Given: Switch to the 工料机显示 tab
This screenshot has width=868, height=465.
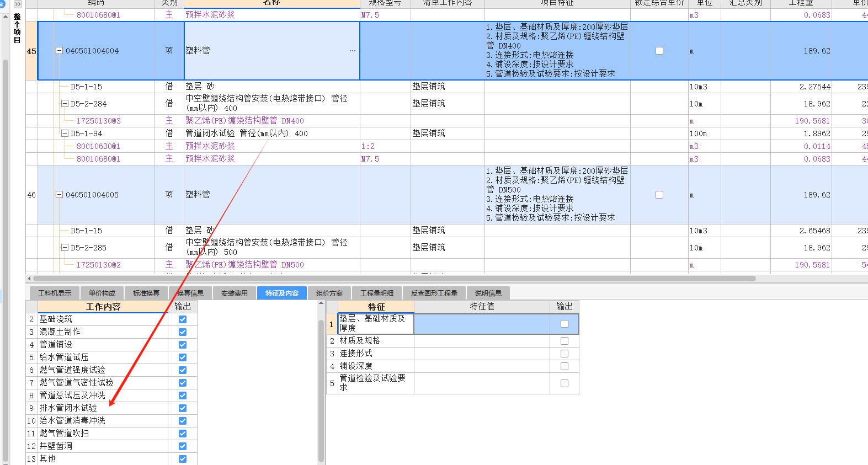Looking at the screenshot, I should point(55,293).
